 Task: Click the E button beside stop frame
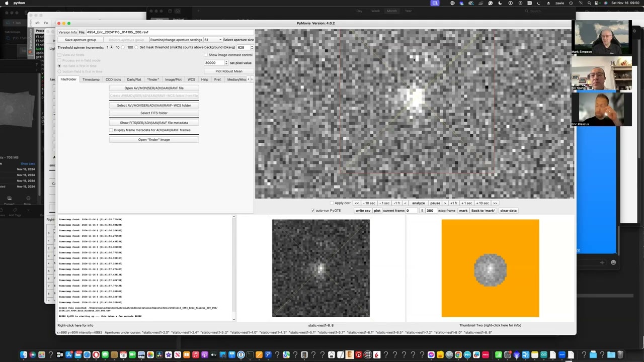[423, 211]
